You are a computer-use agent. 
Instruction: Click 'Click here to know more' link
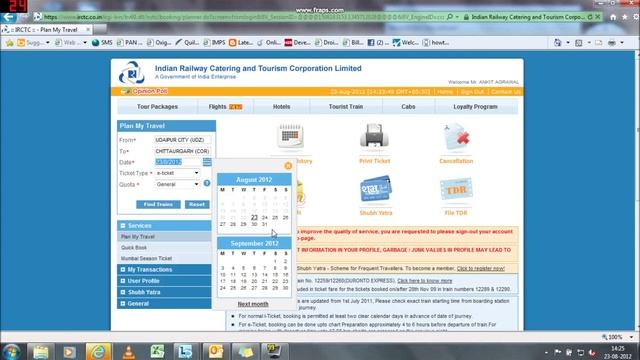coord(424,281)
